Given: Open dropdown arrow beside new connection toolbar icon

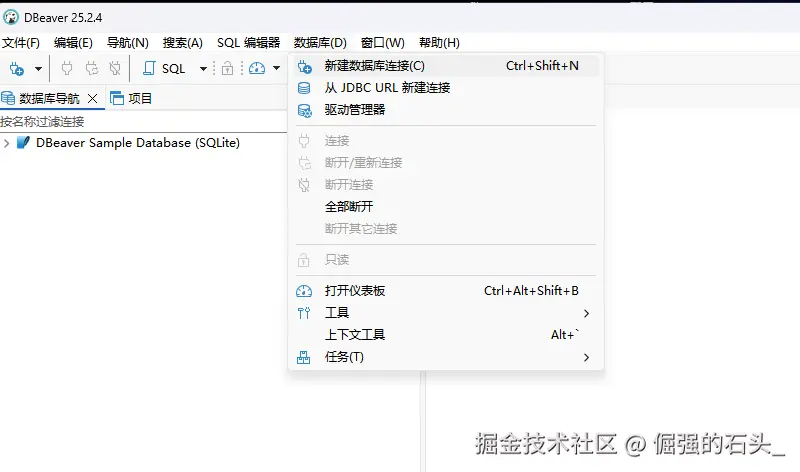Looking at the screenshot, I should [38, 68].
